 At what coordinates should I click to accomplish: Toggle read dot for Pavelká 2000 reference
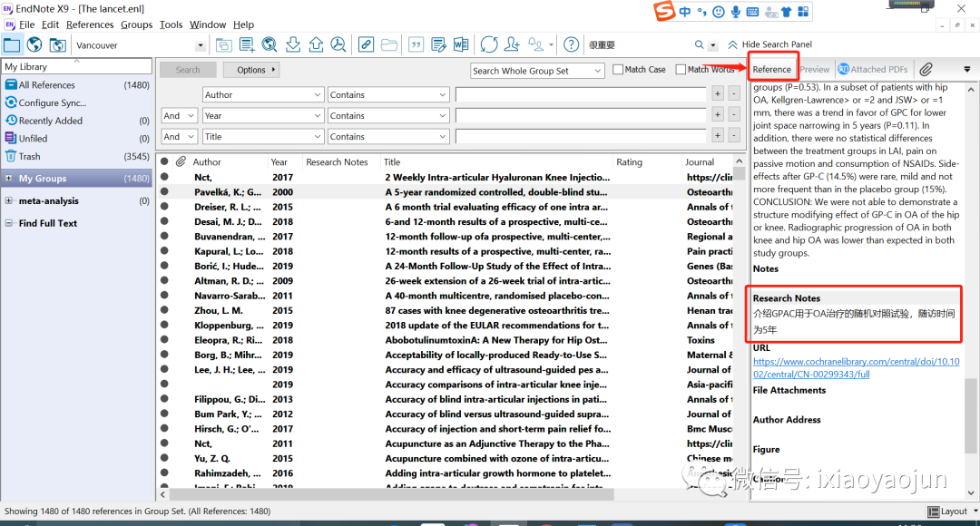[165, 191]
